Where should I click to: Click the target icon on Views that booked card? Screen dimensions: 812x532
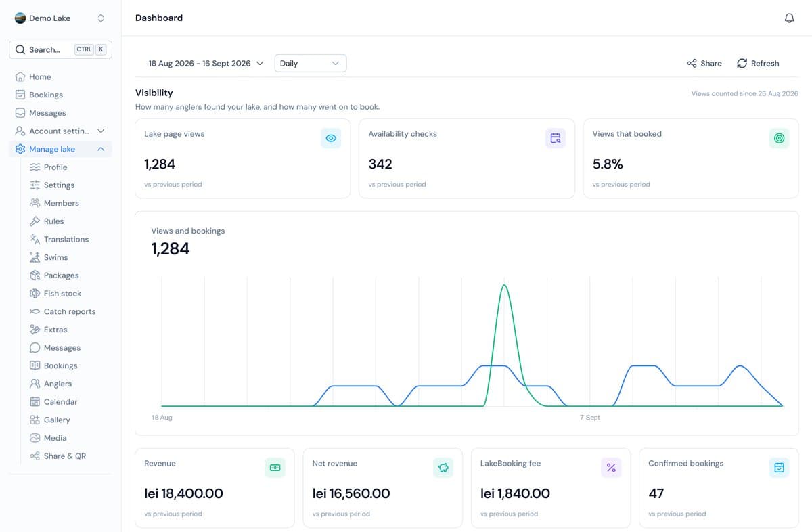pos(780,138)
